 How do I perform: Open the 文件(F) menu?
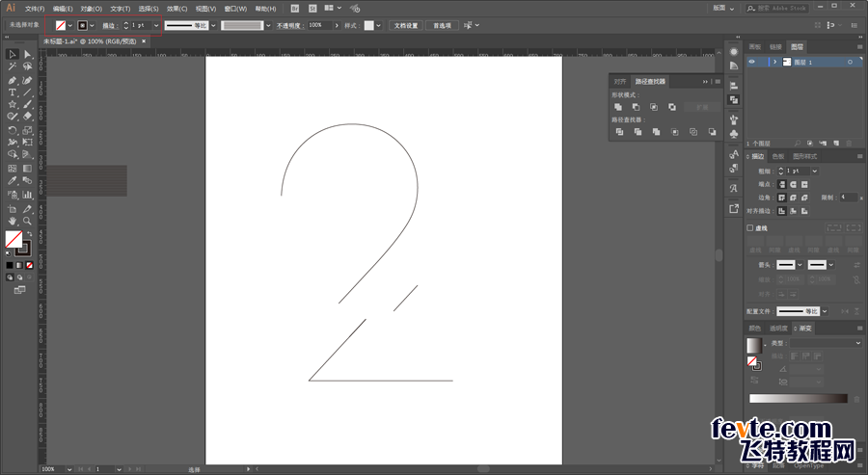tap(35, 9)
